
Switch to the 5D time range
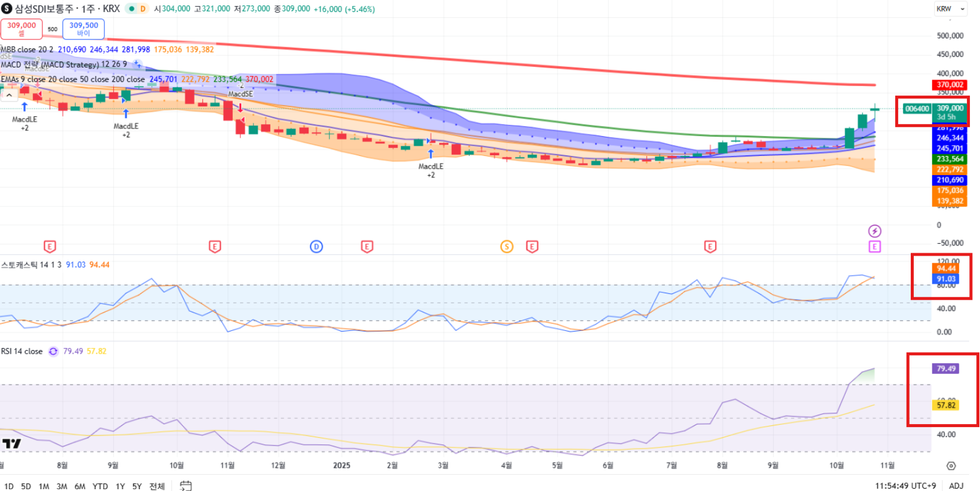[26, 486]
